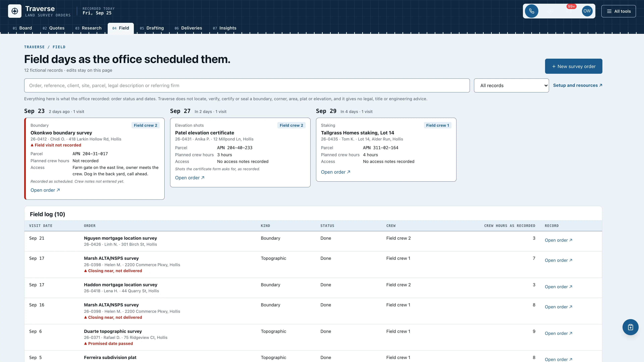Click the New survey order button
This screenshot has width=644, height=362.
pyautogui.click(x=574, y=66)
